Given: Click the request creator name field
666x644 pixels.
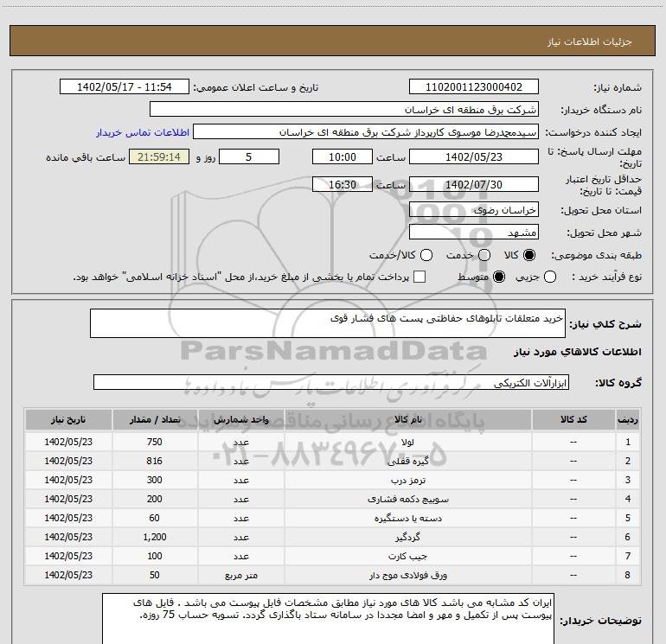Looking at the screenshot, I should (x=366, y=132).
